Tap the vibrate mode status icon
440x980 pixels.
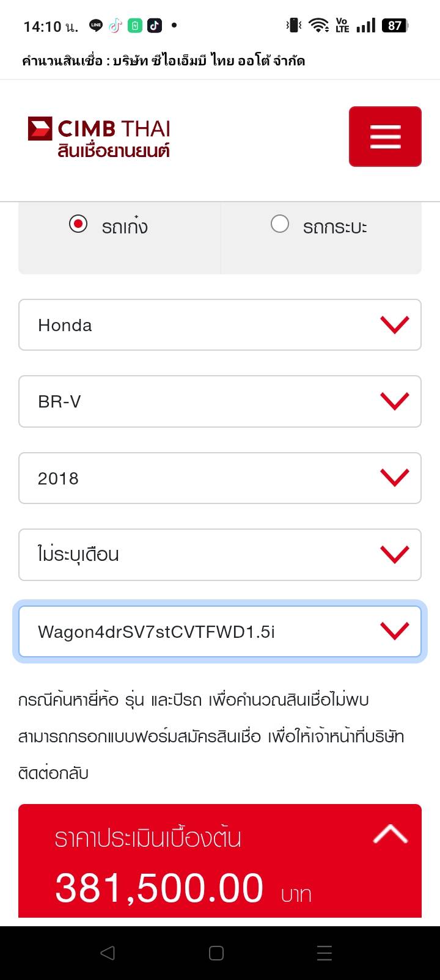tap(294, 26)
